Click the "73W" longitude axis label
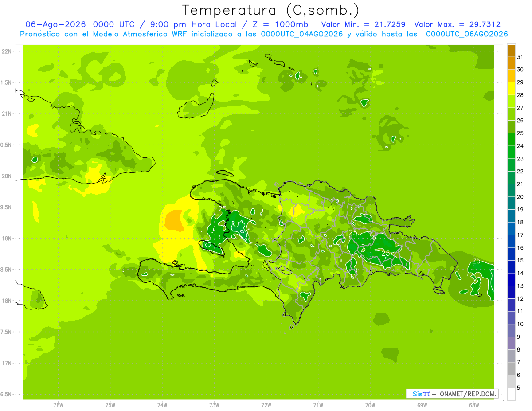This screenshot has height=411, width=532. pos(214,405)
